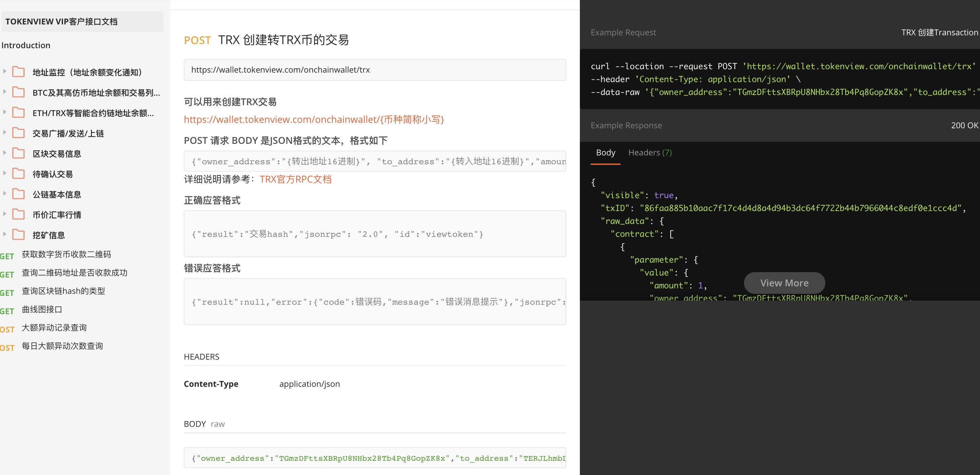Open 大额异动记录查询 request
This screenshot has width=980, height=475.
pos(54,328)
